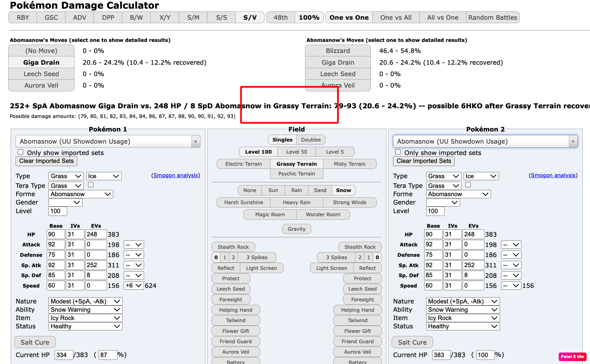Toggle Magic Room field effect

coord(270,214)
